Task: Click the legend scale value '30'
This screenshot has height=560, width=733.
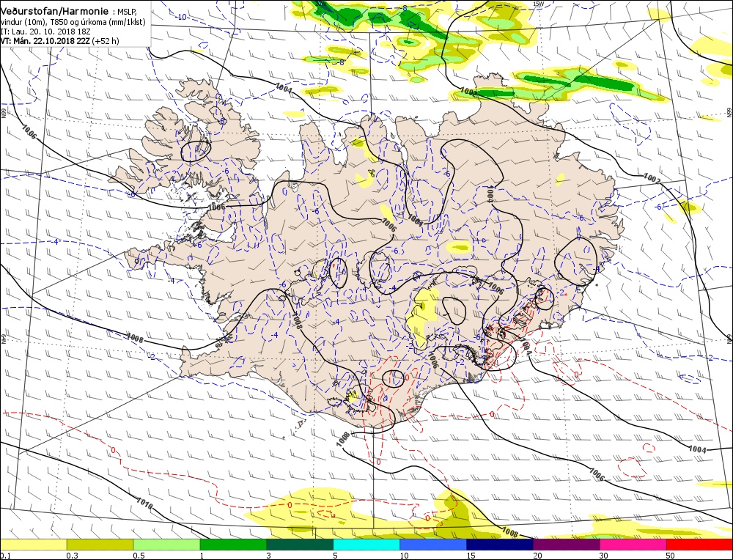Action: (605, 556)
